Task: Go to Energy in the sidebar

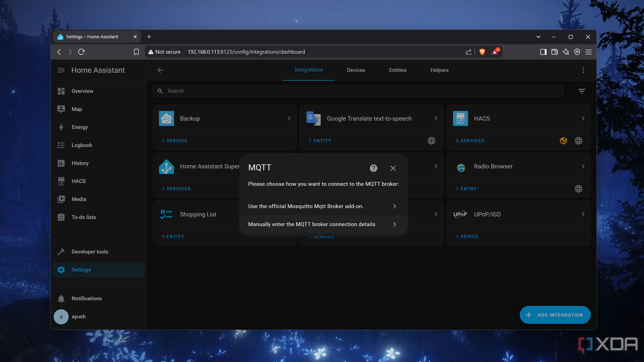Action: click(99, 127)
